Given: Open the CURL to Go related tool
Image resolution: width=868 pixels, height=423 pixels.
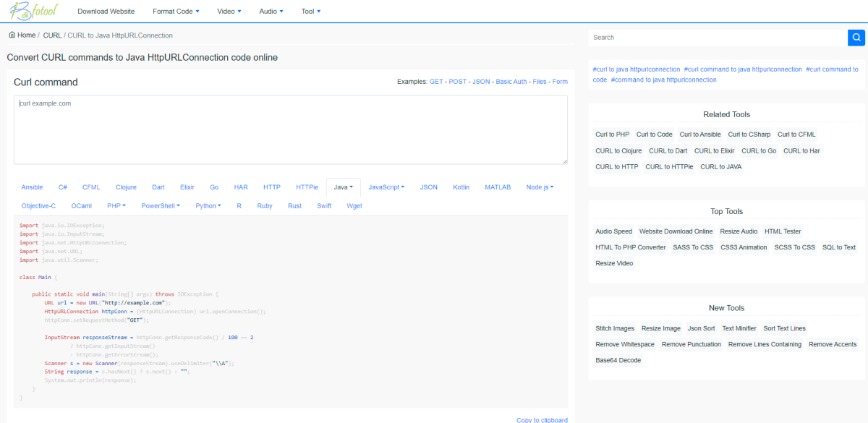Looking at the screenshot, I should tap(759, 150).
